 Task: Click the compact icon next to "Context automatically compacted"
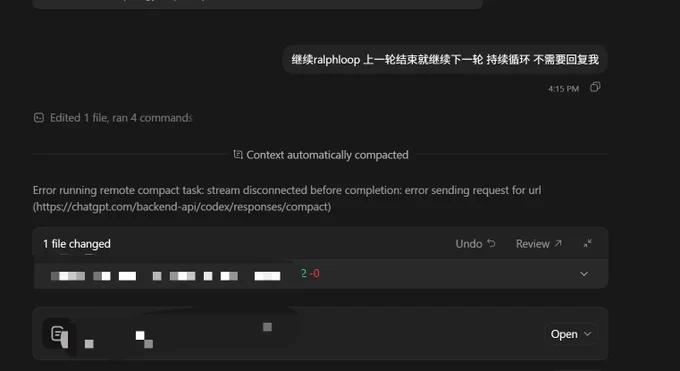pos(238,154)
